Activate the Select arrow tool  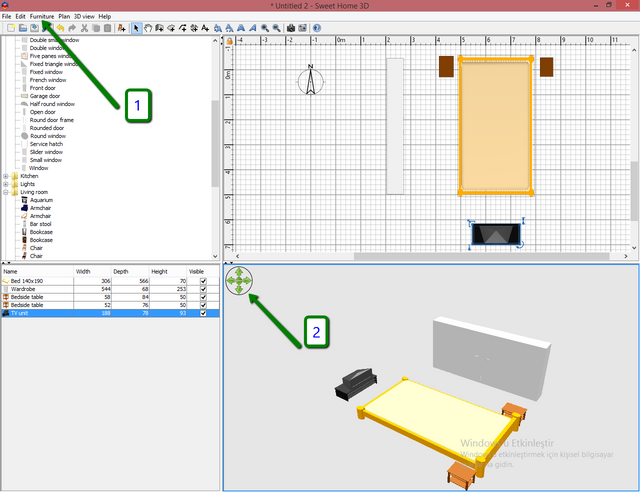(136, 28)
